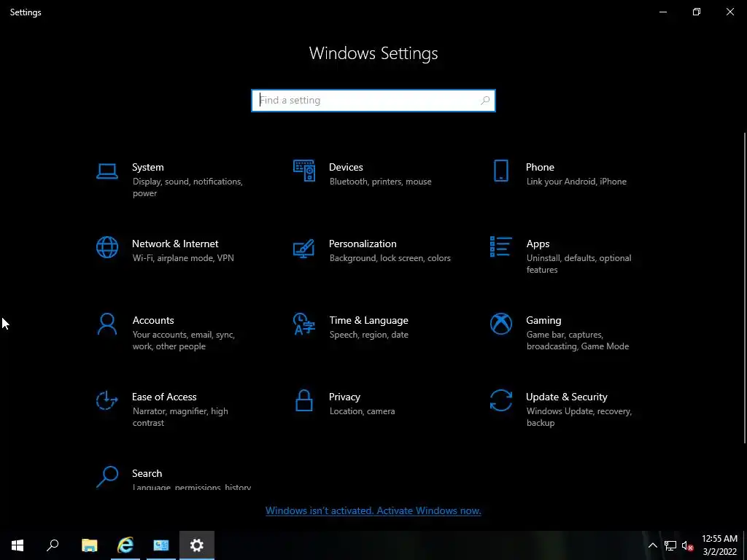Image resolution: width=747 pixels, height=560 pixels.
Task: Show hidden tray icons
Action: [653, 545]
